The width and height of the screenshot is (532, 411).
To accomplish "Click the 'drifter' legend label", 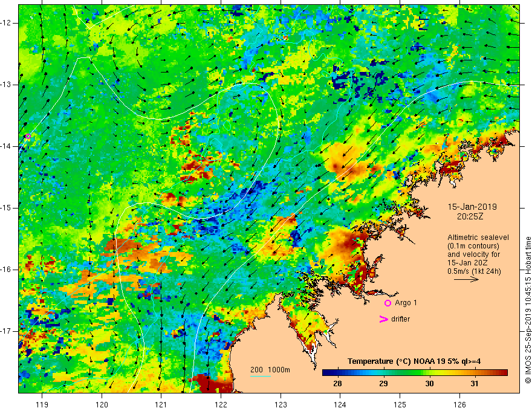I will (x=400, y=319).
